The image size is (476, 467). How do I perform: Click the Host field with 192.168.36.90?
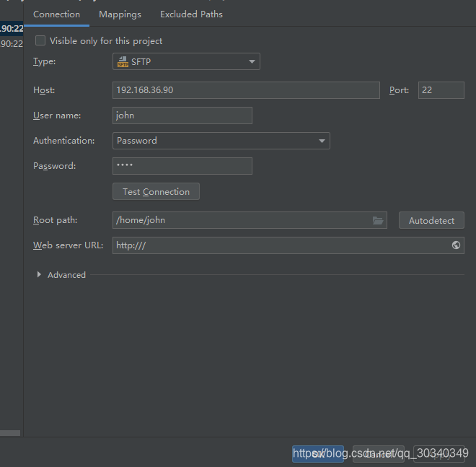246,90
